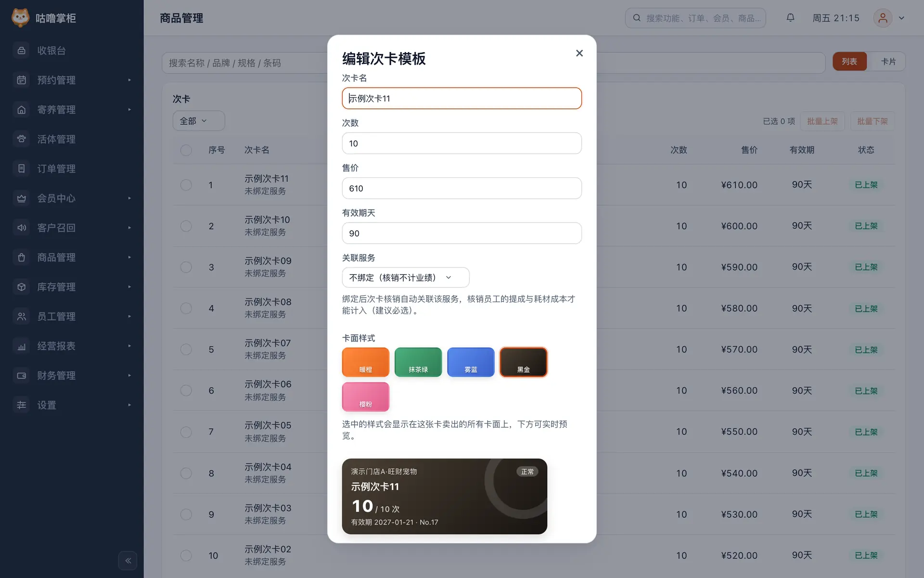Choose the 雾蓝 card style swatch

coord(471,362)
